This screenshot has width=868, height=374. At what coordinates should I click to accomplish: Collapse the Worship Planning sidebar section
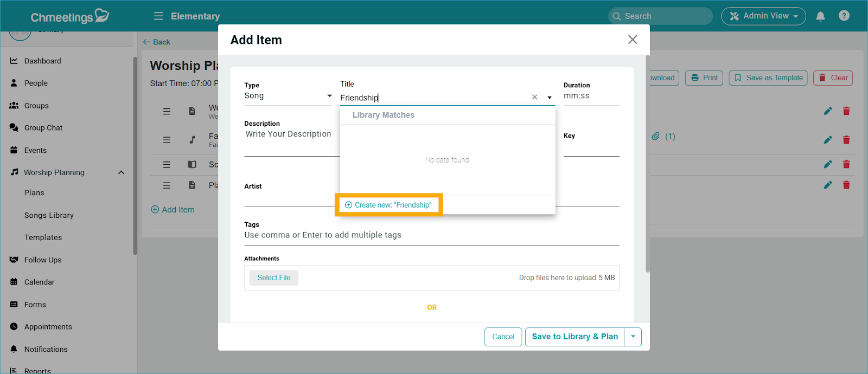(x=121, y=172)
